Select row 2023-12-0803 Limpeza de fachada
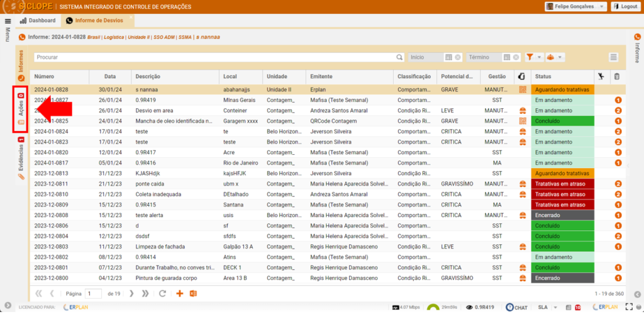 coord(328,247)
